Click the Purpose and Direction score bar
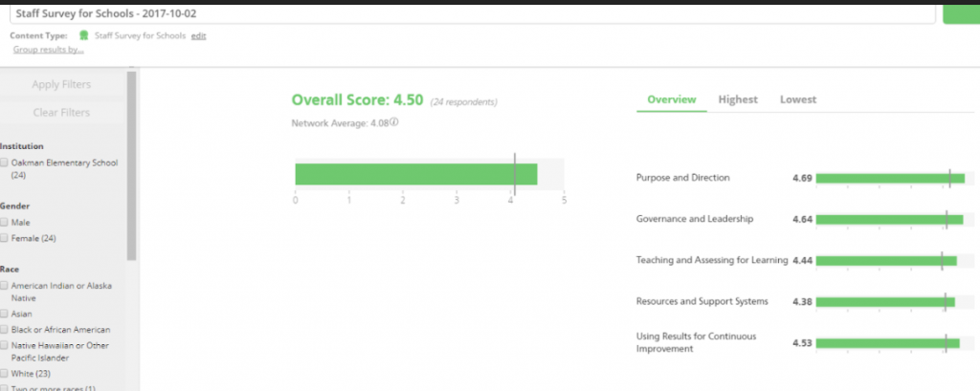Screen dimensions: 980x391 [890, 178]
